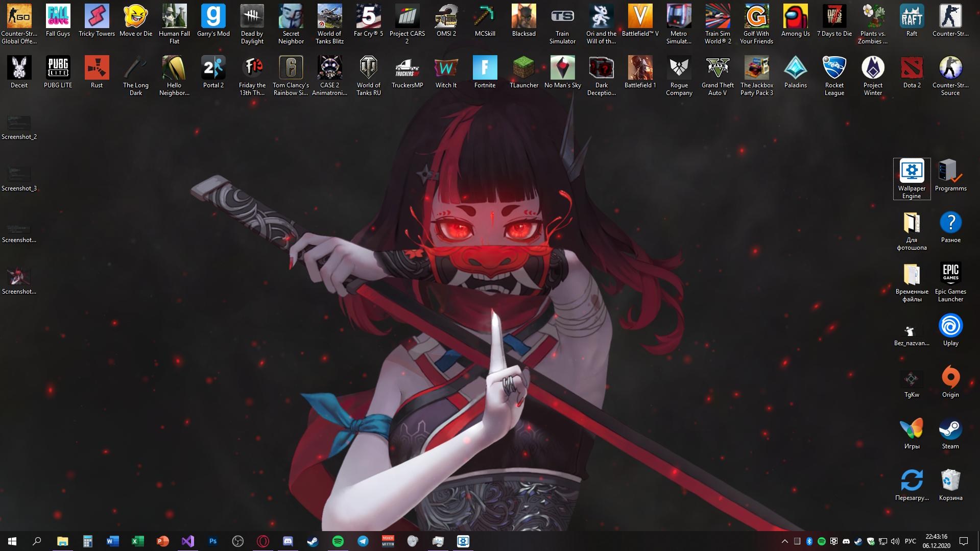Select the Epic Games Launcher icon
The width and height of the screenshot is (980, 551).
coord(950,282)
